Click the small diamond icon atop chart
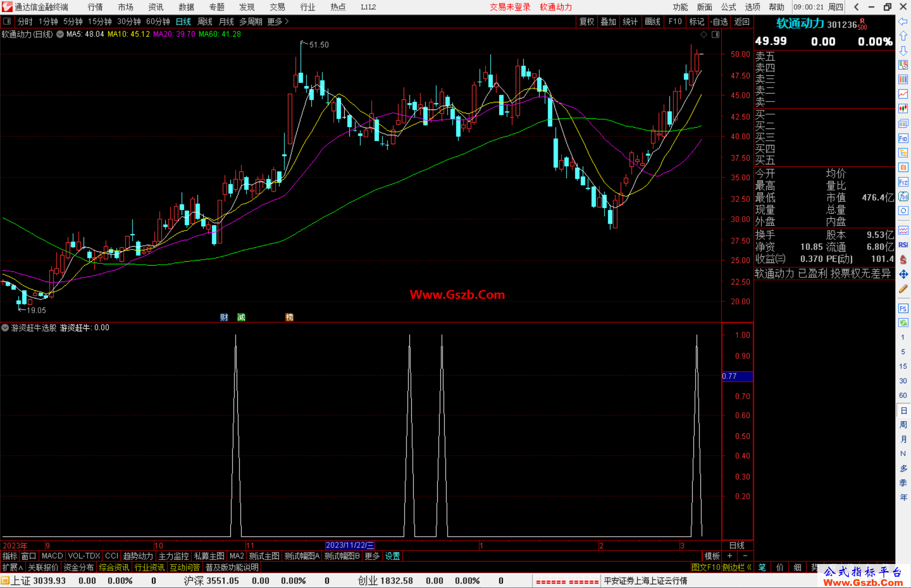The image size is (911, 588). pos(703,35)
